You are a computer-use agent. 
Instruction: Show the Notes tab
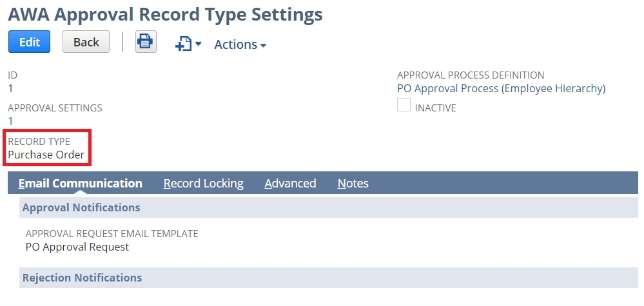353,184
